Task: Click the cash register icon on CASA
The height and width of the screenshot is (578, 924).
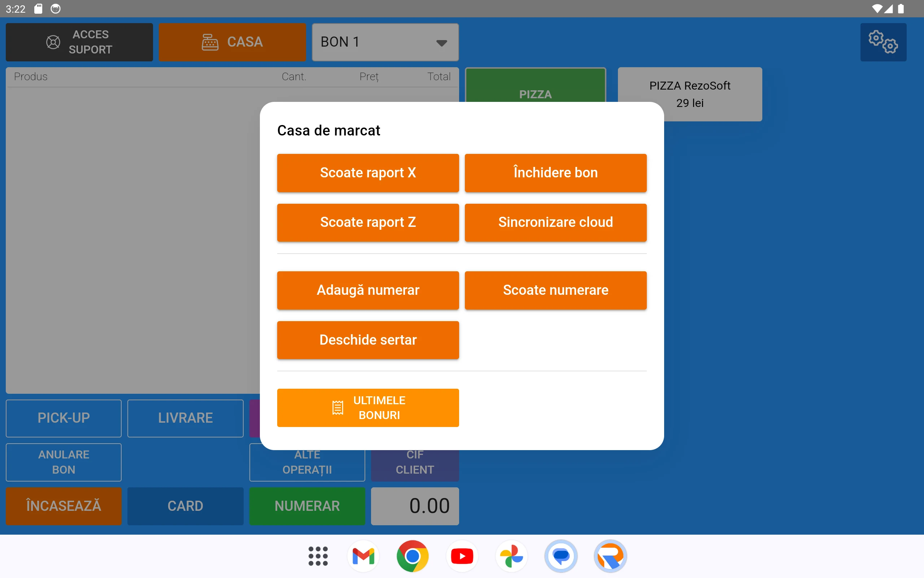Action: point(210,42)
